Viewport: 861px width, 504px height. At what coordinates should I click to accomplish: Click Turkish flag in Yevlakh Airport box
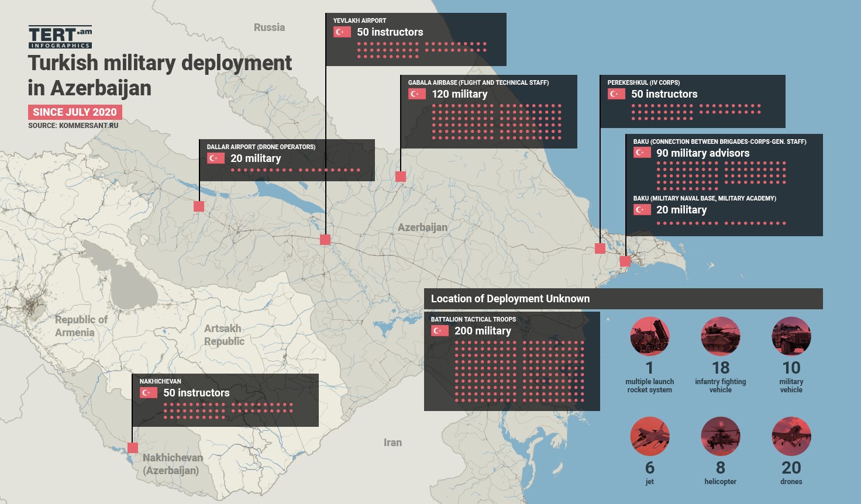pos(342,32)
